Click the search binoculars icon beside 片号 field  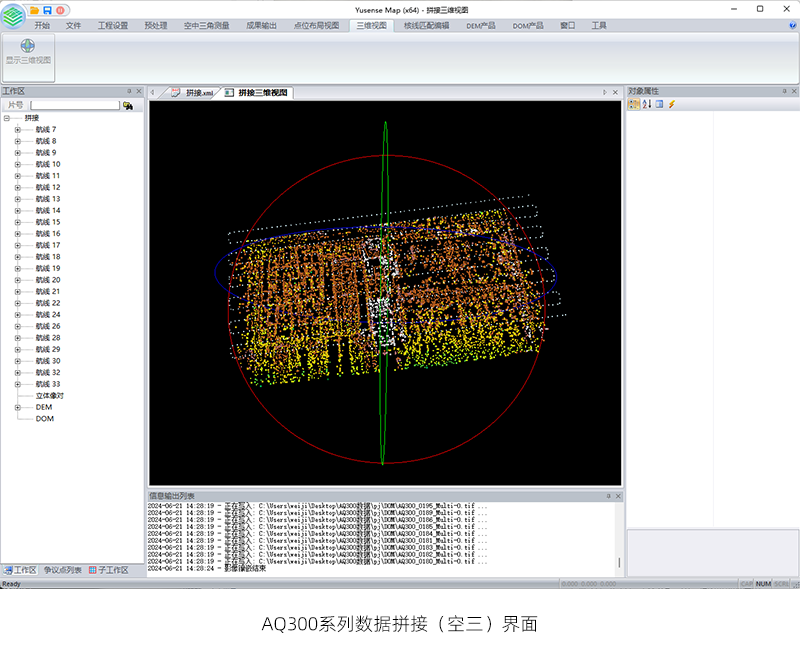coord(128,105)
